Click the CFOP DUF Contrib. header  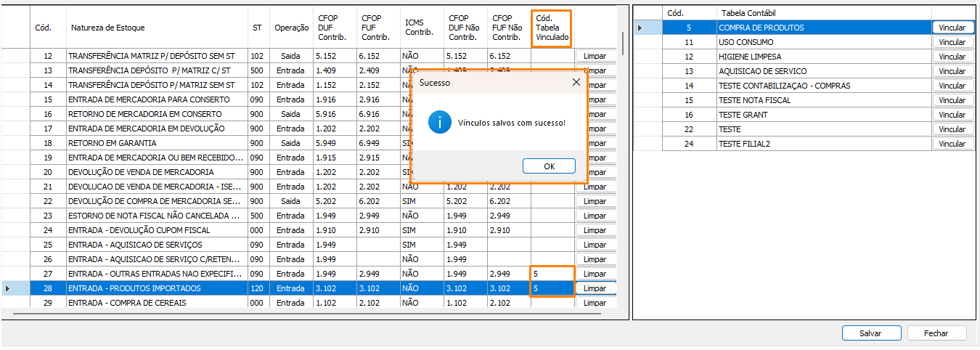tap(335, 28)
